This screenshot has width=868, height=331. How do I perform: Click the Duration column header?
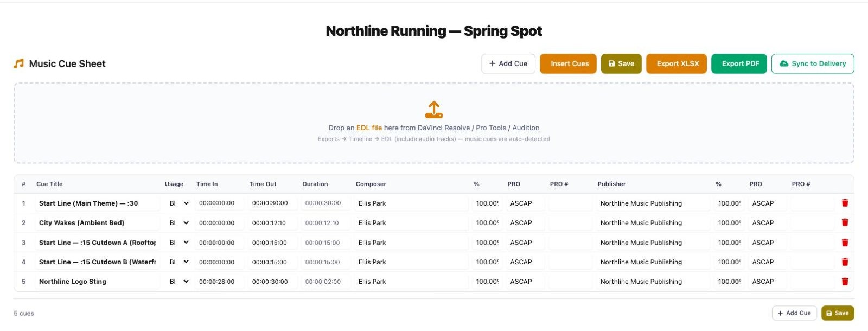[x=315, y=184]
